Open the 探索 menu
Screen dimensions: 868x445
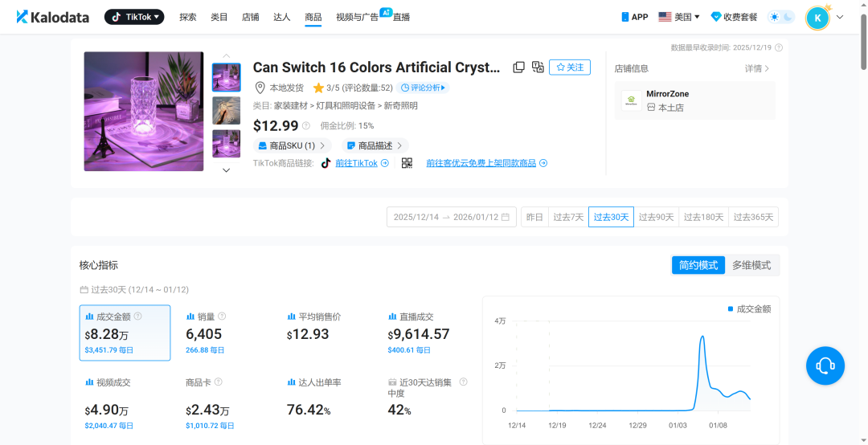pyautogui.click(x=187, y=17)
